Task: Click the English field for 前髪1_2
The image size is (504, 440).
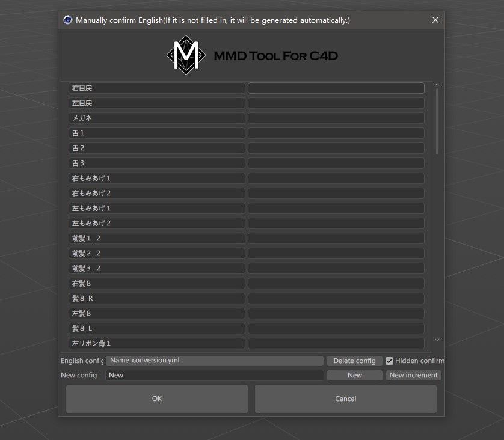Action: click(x=336, y=238)
